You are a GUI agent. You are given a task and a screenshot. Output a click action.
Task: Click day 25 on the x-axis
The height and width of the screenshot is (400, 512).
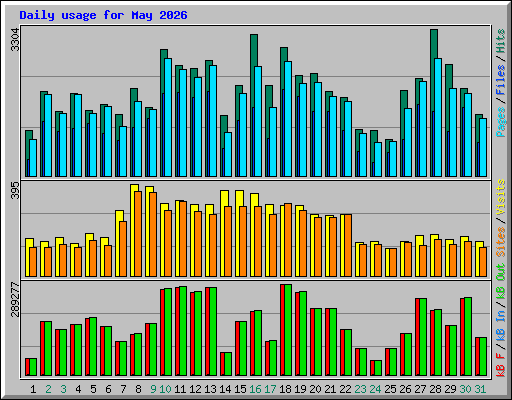pos(390,389)
